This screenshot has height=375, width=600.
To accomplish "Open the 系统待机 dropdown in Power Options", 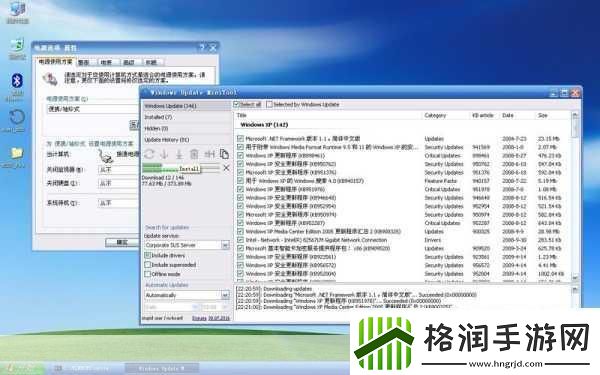I will coord(119,203).
